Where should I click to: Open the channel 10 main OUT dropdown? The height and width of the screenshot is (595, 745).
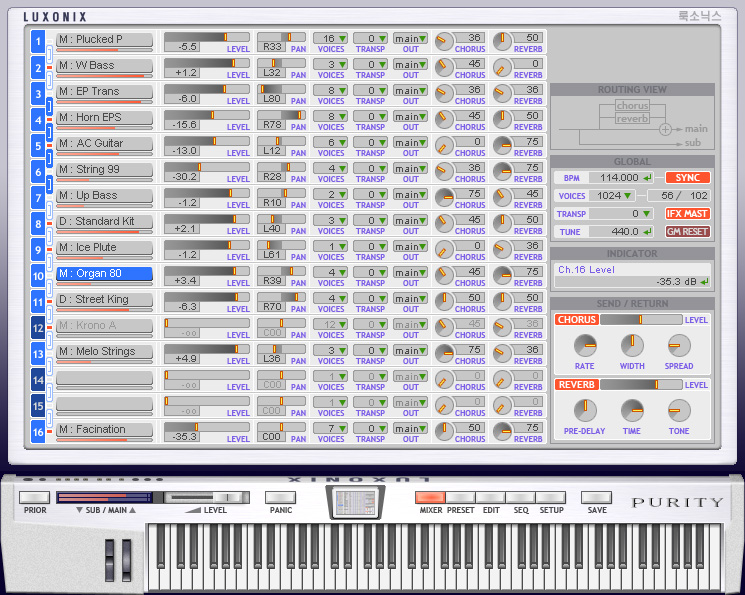click(x=411, y=272)
